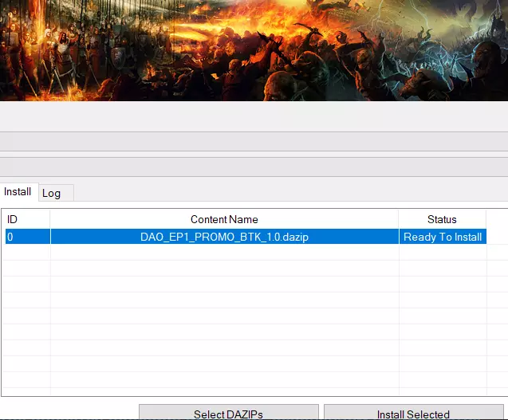Click the Install Selected button
The height and width of the screenshot is (420, 508).
point(413,412)
